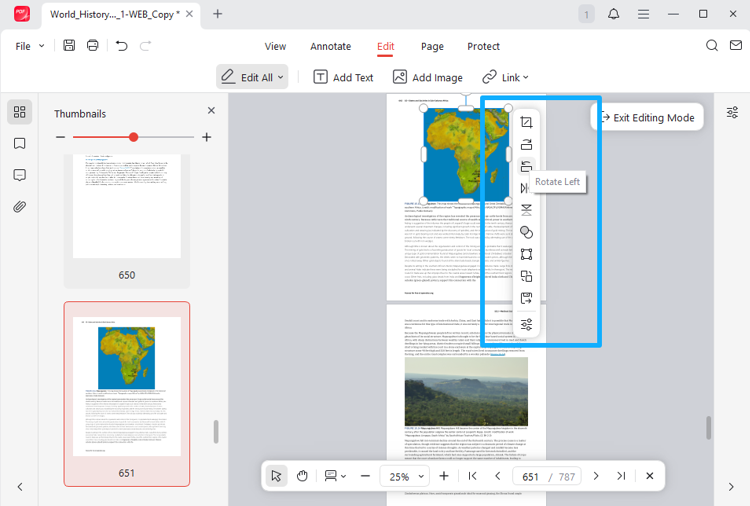Open the Bookmarks sidebar icon
Image resolution: width=750 pixels, height=506 pixels.
coord(20,143)
